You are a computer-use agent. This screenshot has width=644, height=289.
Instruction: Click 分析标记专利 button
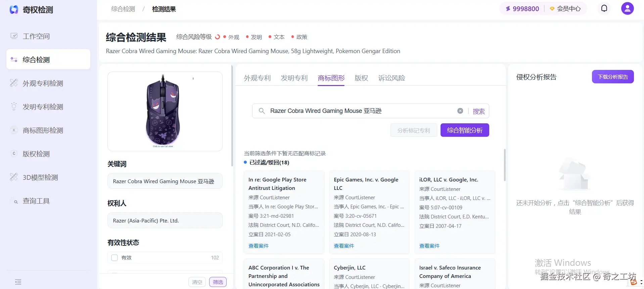point(414,130)
